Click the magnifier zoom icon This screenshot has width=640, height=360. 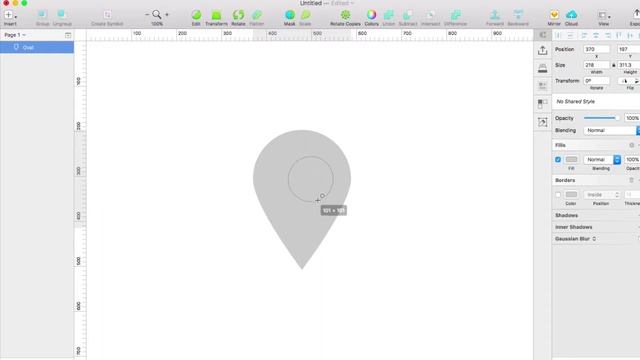point(157,15)
